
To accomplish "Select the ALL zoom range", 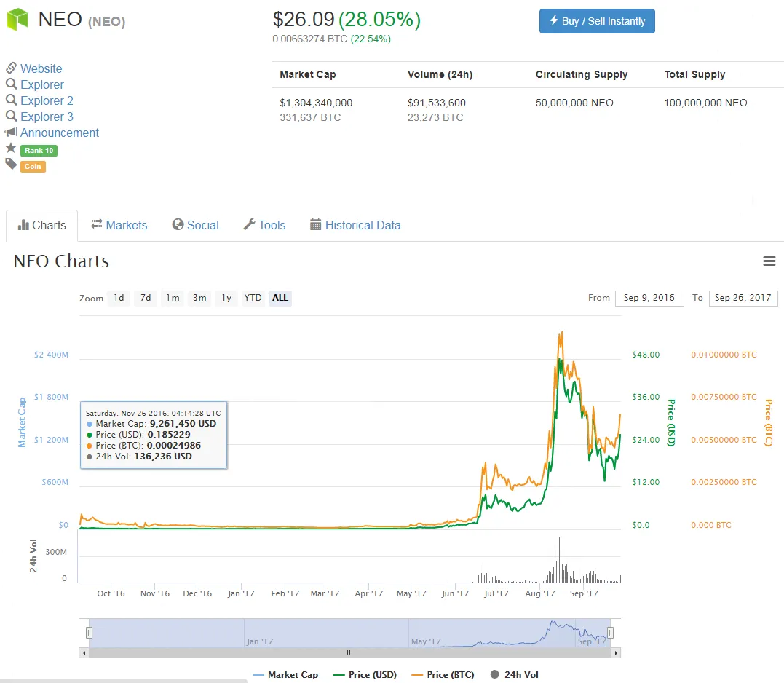I will point(280,298).
